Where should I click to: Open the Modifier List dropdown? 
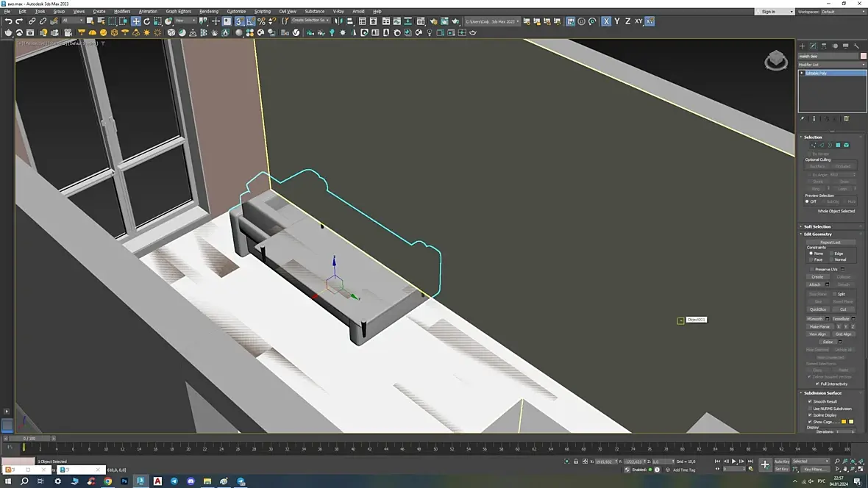point(832,65)
